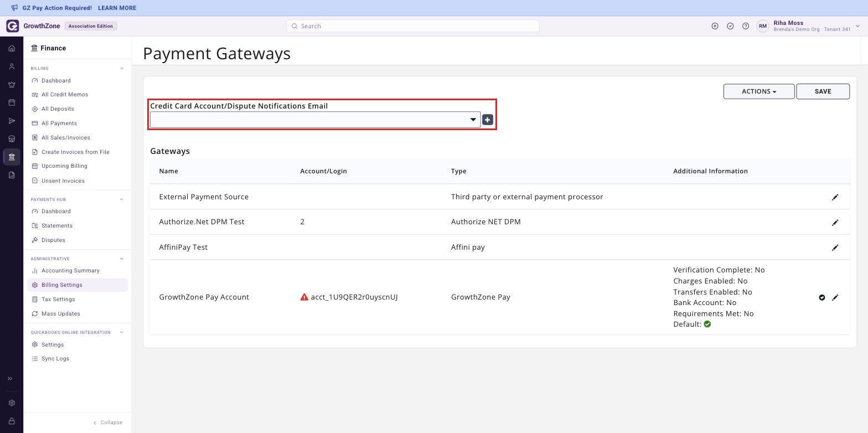Click the megaphone icon in the announcement banner
The height and width of the screenshot is (433, 868).
pyautogui.click(x=14, y=8)
